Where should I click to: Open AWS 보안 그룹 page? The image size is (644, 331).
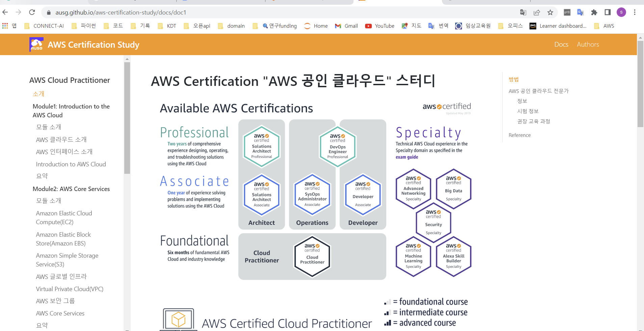tap(55, 301)
